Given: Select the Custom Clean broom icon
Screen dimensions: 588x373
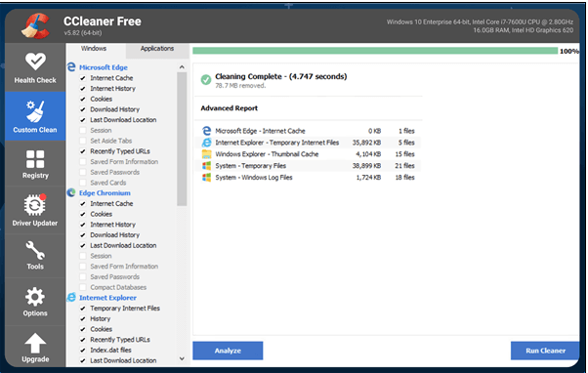Looking at the screenshot, I should (x=35, y=111).
